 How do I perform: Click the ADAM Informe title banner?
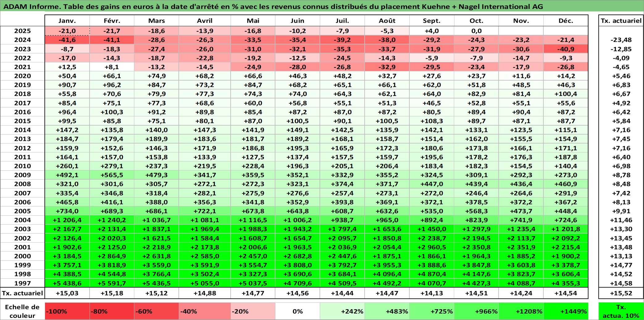pyautogui.click(x=322, y=6)
